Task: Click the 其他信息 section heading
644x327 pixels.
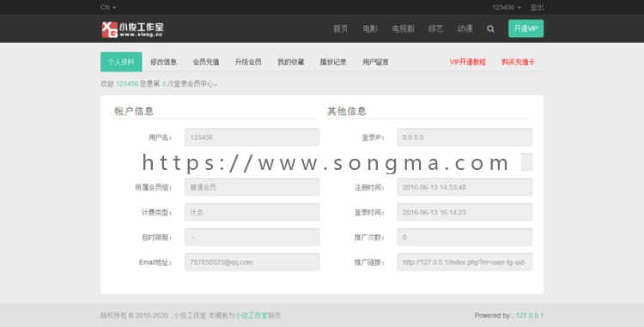Action: [347, 112]
